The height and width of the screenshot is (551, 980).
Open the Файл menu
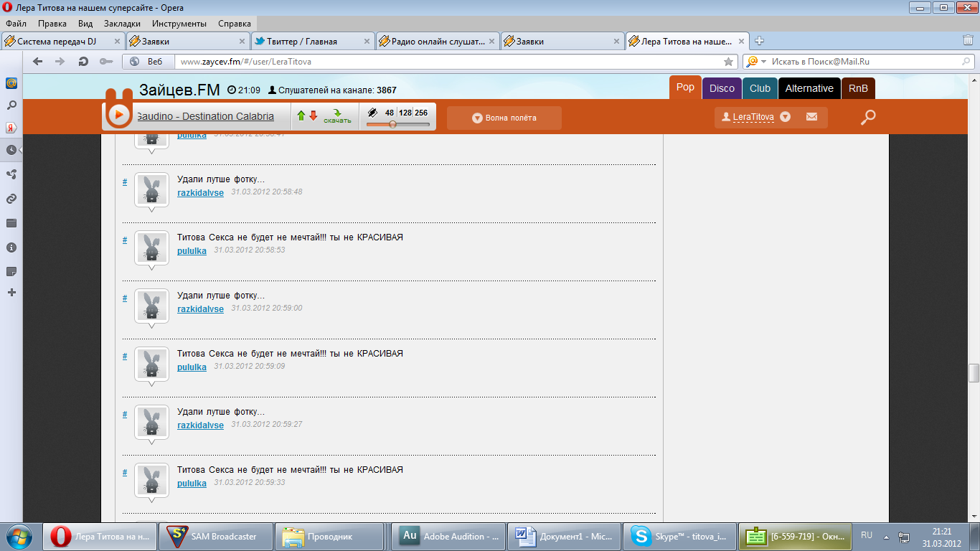coord(16,24)
